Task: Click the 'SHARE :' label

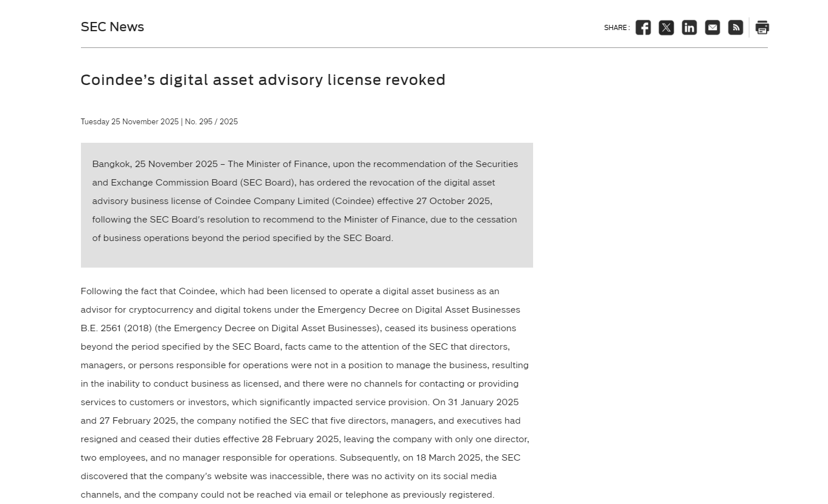Action: pos(617,28)
